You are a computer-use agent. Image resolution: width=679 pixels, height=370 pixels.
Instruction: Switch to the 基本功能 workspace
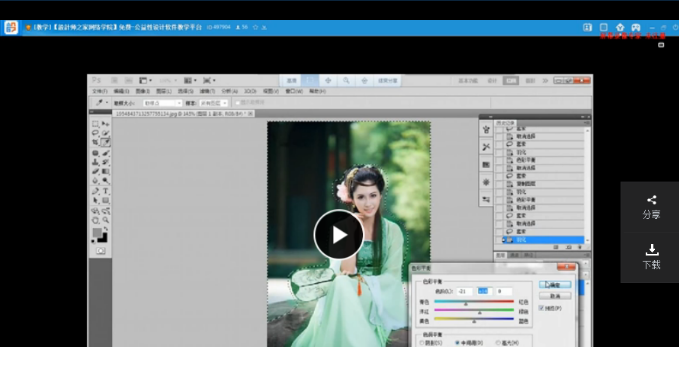click(468, 81)
